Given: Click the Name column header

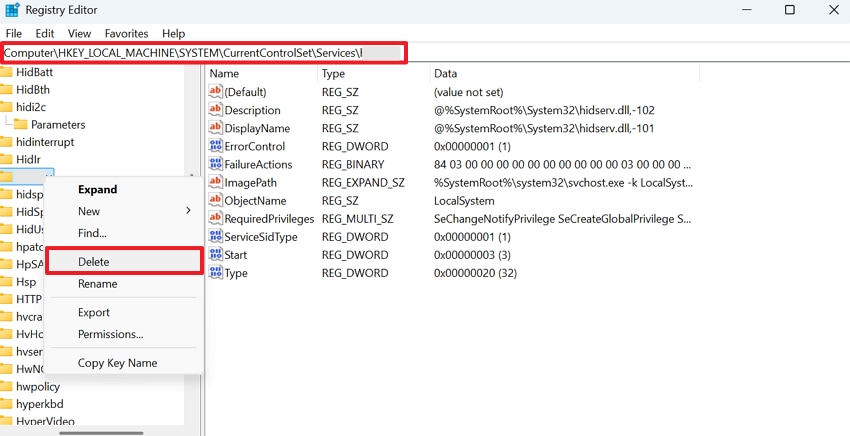Looking at the screenshot, I should (262, 73).
